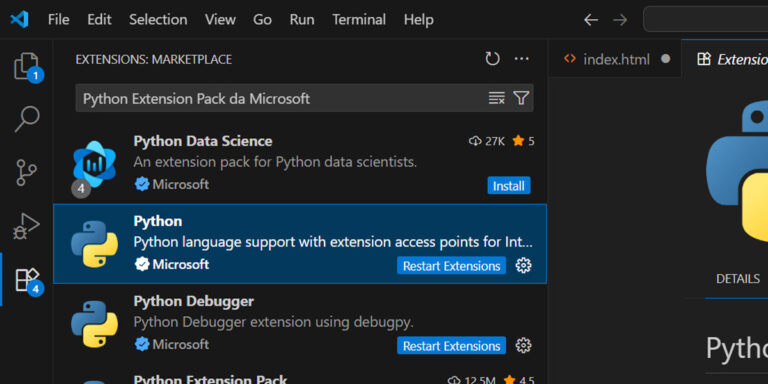Refresh the extensions marketplace list
The image size is (768, 384).
tap(492, 59)
